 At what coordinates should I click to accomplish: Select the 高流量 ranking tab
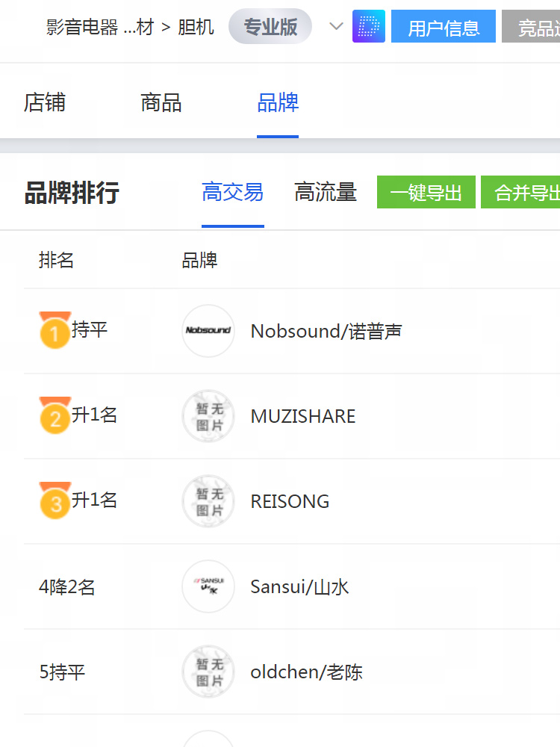pyautogui.click(x=326, y=192)
